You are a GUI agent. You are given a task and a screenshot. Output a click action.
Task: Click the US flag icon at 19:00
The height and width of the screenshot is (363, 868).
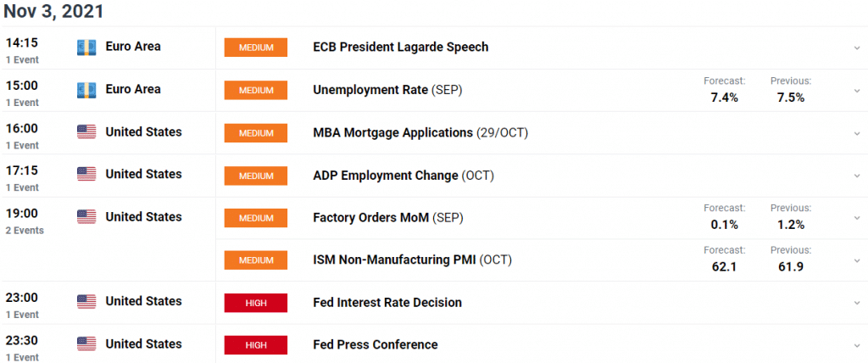click(x=86, y=216)
